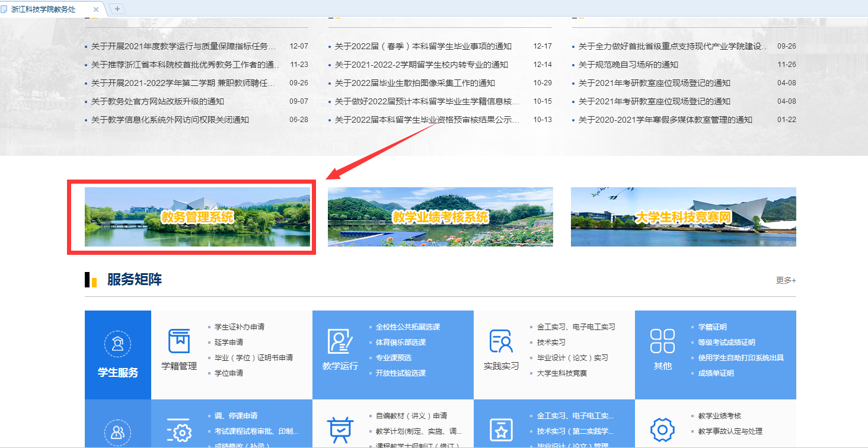Open the 教务管理系统 banner
The width and height of the screenshot is (868, 448).
[197, 217]
